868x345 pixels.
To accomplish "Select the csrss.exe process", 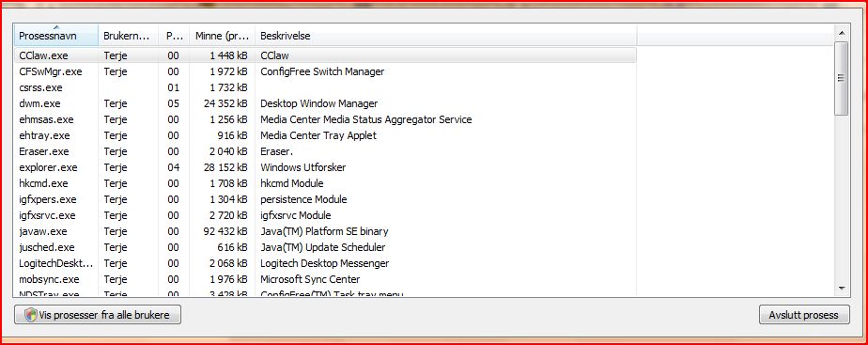I will coord(325,87).
